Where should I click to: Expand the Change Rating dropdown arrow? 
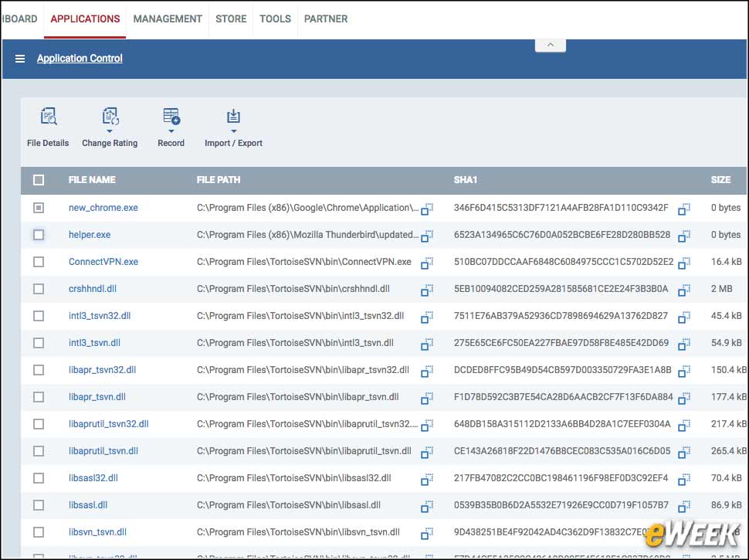(x=110, y=131)
